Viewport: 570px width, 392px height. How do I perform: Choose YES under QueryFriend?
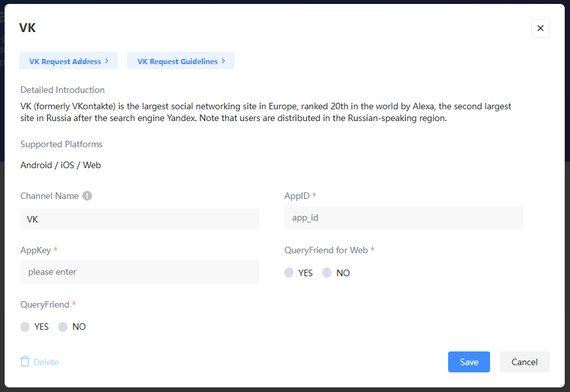25,327
